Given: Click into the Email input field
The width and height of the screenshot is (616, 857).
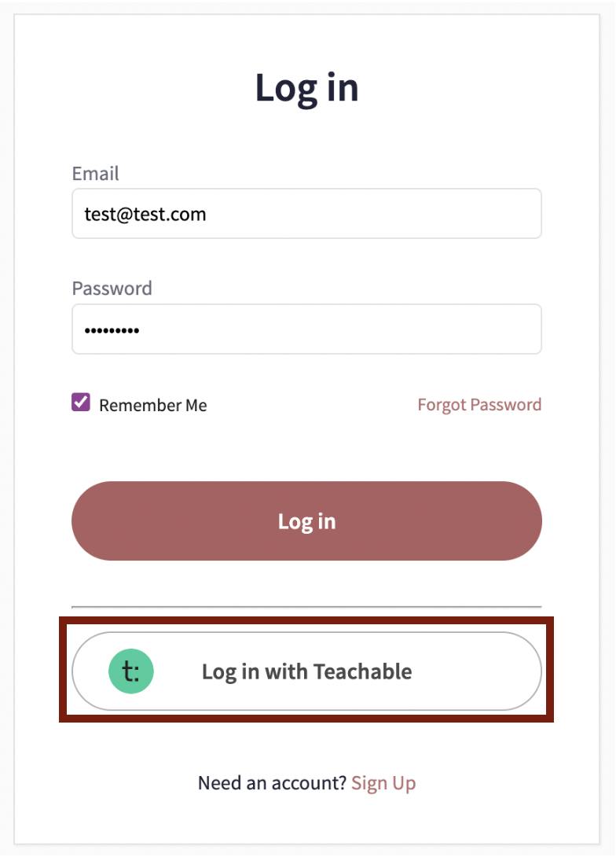Looking at the screenshot, I should [x=306, y=214].
